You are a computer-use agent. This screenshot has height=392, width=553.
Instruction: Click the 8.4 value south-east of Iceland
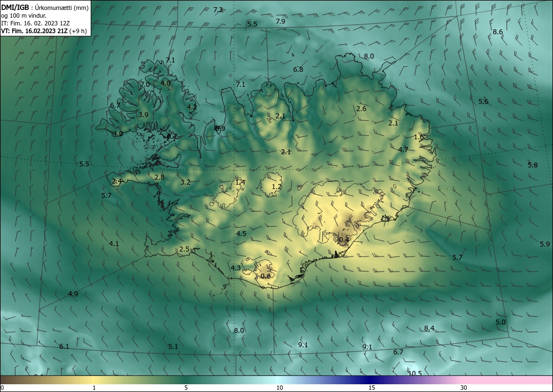[429, 328]
